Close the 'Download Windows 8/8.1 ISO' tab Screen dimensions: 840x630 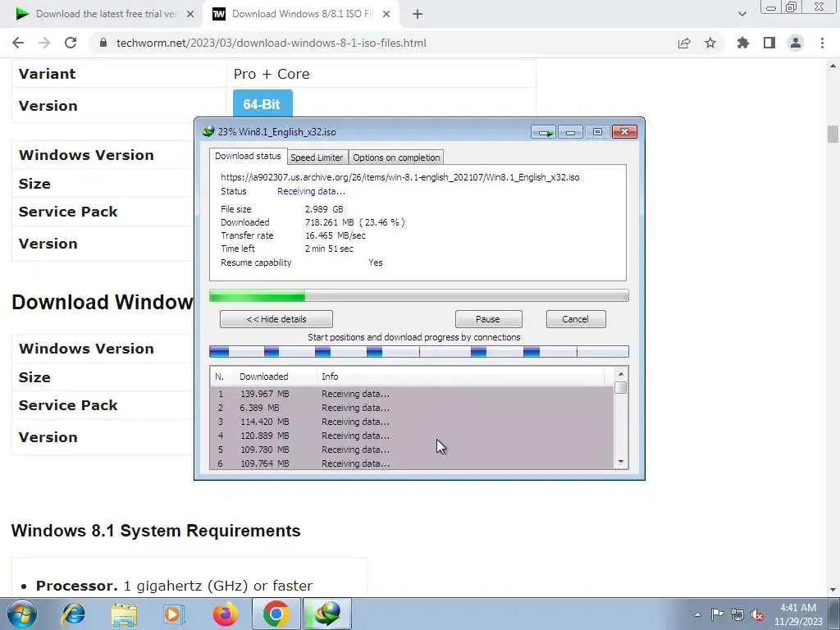click(386, 14)
